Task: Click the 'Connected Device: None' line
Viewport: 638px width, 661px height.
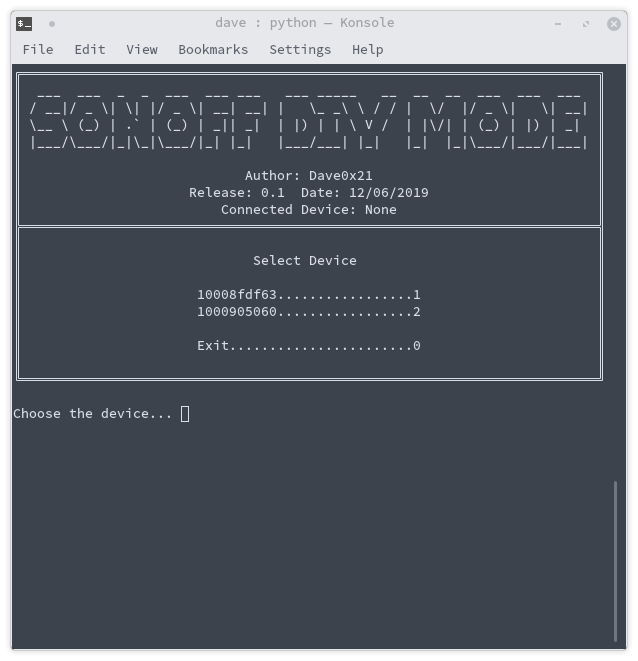Action: tap(309, 210)
